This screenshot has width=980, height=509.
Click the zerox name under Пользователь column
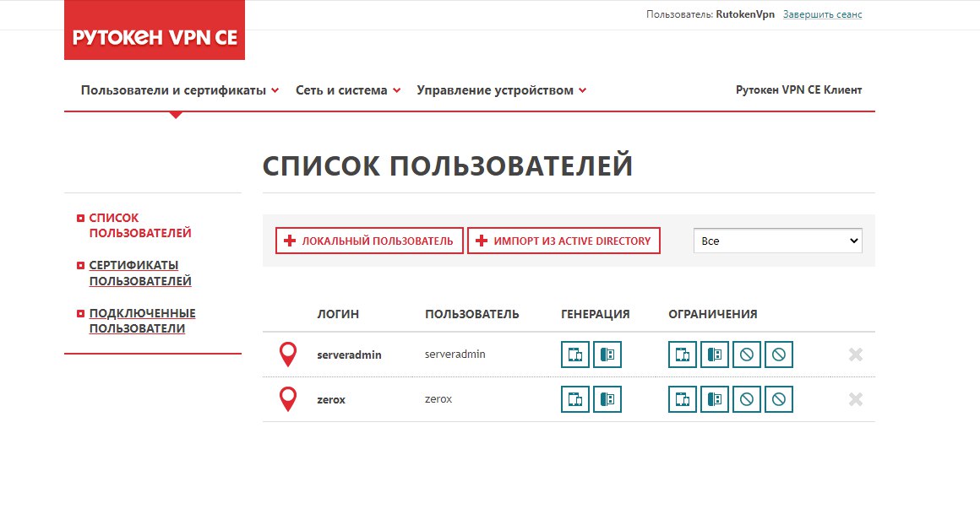(x=438, y=399)
